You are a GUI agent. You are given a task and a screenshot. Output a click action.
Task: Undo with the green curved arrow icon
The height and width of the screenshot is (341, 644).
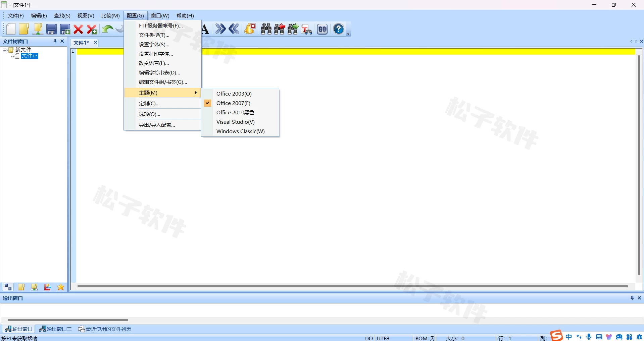107,29
